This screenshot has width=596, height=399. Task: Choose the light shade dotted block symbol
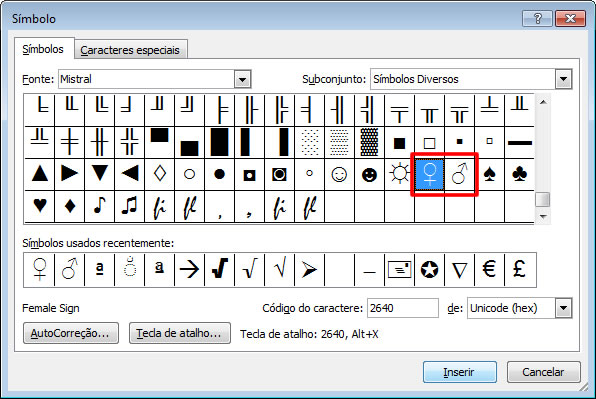(x=309, y=142)
